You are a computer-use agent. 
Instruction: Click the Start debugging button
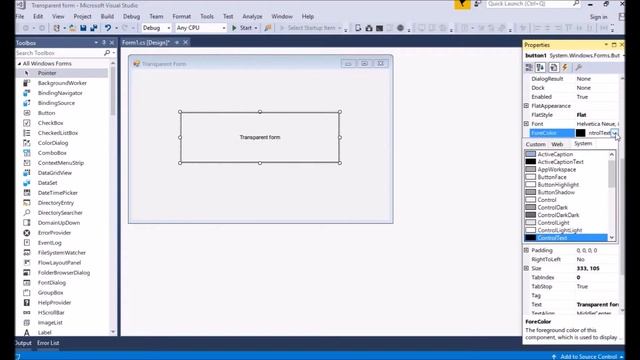click(x=242, y=28)
